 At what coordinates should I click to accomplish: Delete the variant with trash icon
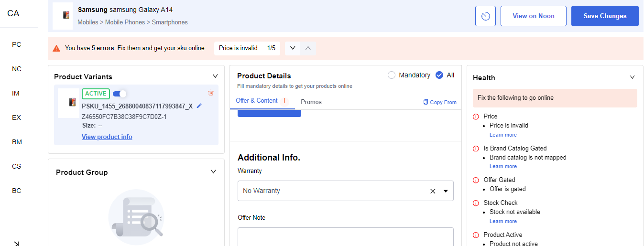[x=211, y=93]
